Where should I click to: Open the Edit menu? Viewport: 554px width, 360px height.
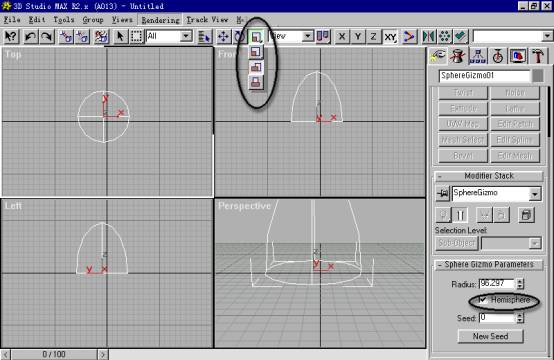(x=37, y=20)
